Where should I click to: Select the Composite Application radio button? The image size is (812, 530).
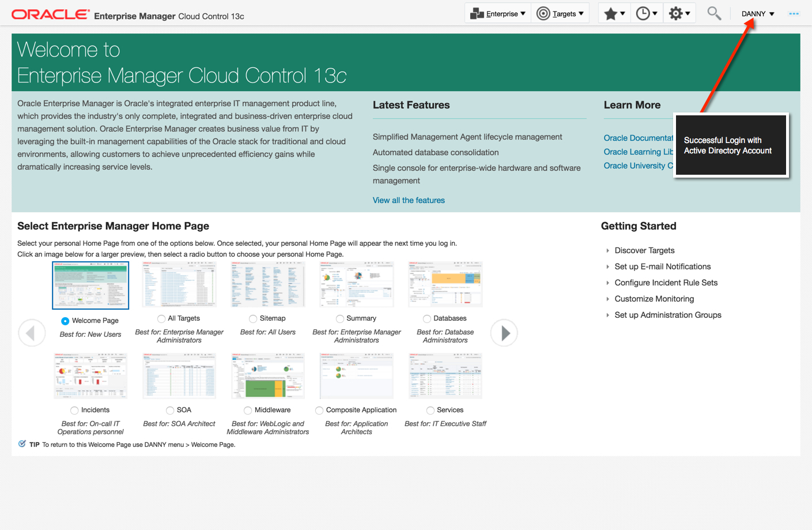coord(319,411)
